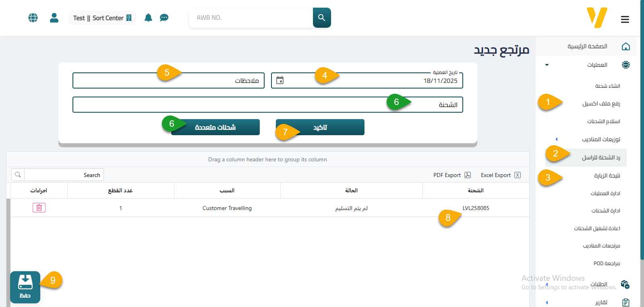Export the table using PDF Export
The image size is (644, 307).
pos(451,175)
